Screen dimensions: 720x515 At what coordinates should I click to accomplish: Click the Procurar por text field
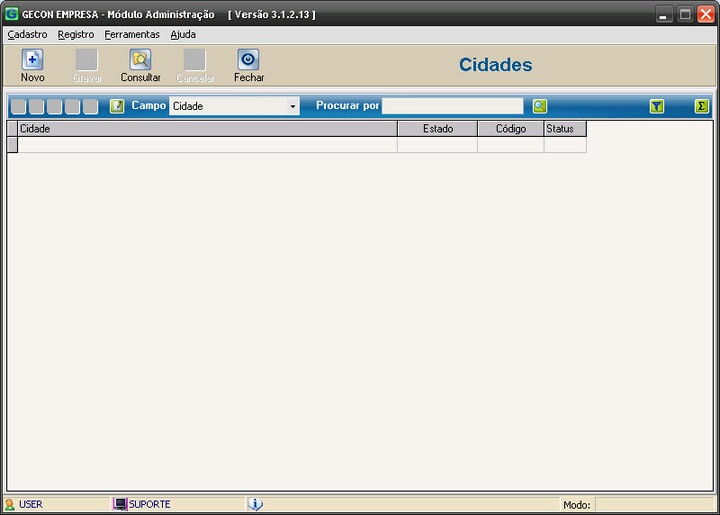[x=452, y=106]
